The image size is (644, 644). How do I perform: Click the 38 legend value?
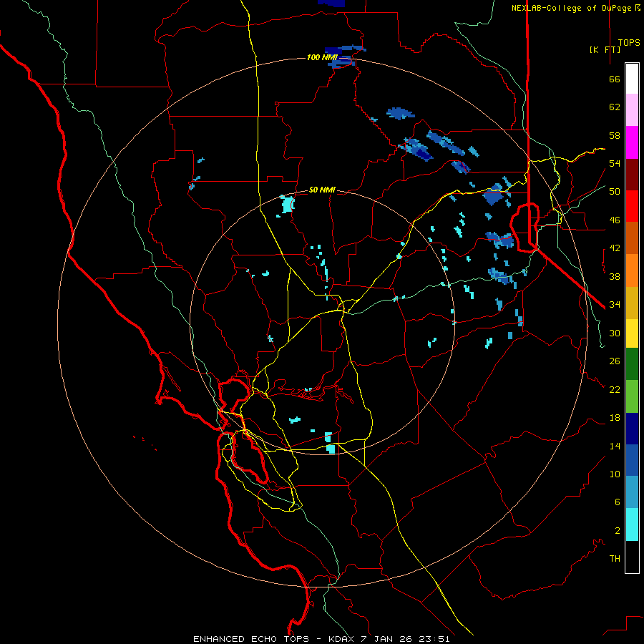click(x=615, y=276)
